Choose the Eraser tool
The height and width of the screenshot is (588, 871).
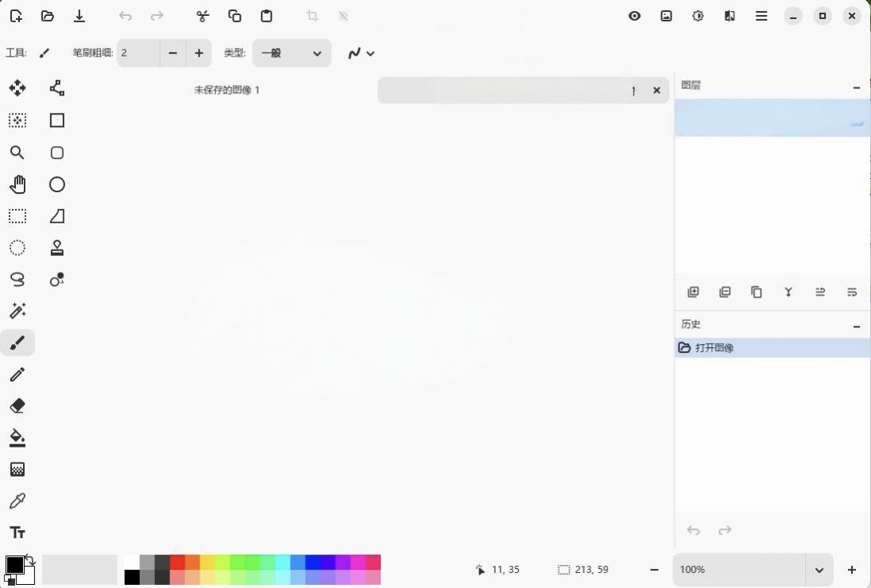17,406
